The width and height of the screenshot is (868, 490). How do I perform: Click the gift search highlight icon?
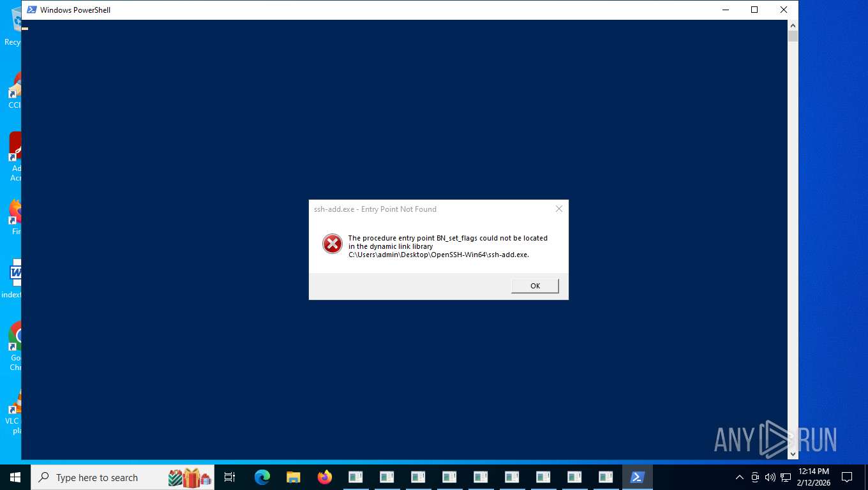coord(190,477)
